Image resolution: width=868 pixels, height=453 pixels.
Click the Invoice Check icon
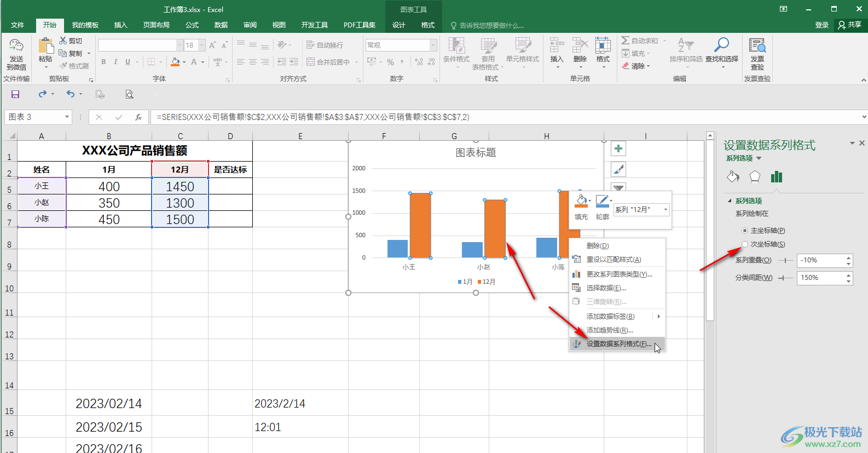[757, 45]
